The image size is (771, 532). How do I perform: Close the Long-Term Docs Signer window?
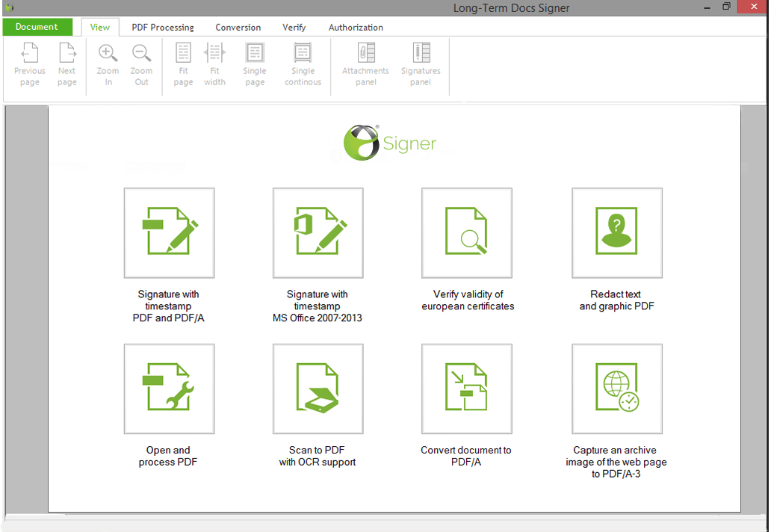click(x=754, y=7)
